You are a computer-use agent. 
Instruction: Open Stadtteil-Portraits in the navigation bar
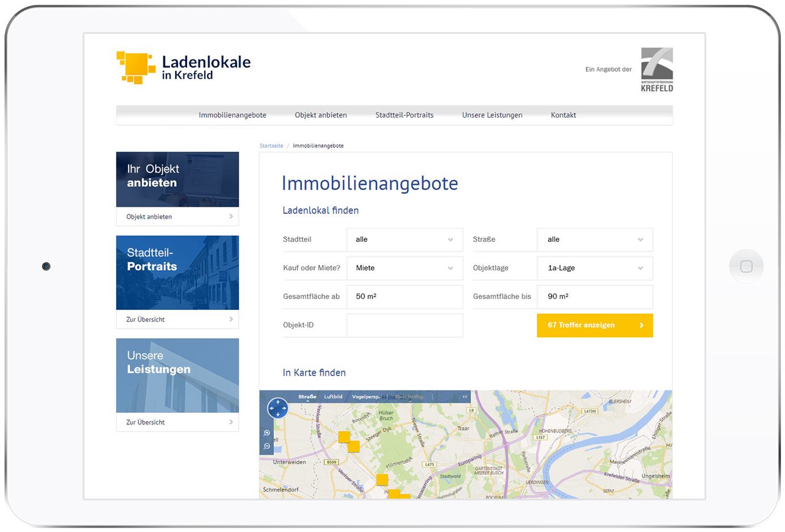(405, 115)
